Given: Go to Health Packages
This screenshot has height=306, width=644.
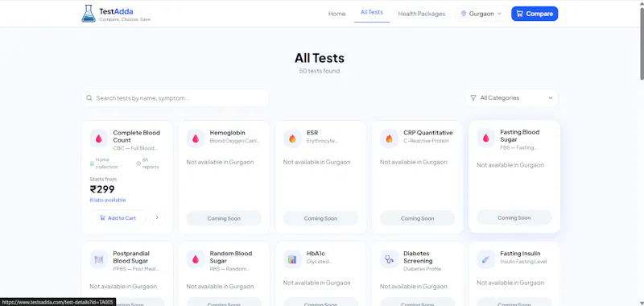Looking at the screenshot, I should point(421,14).
